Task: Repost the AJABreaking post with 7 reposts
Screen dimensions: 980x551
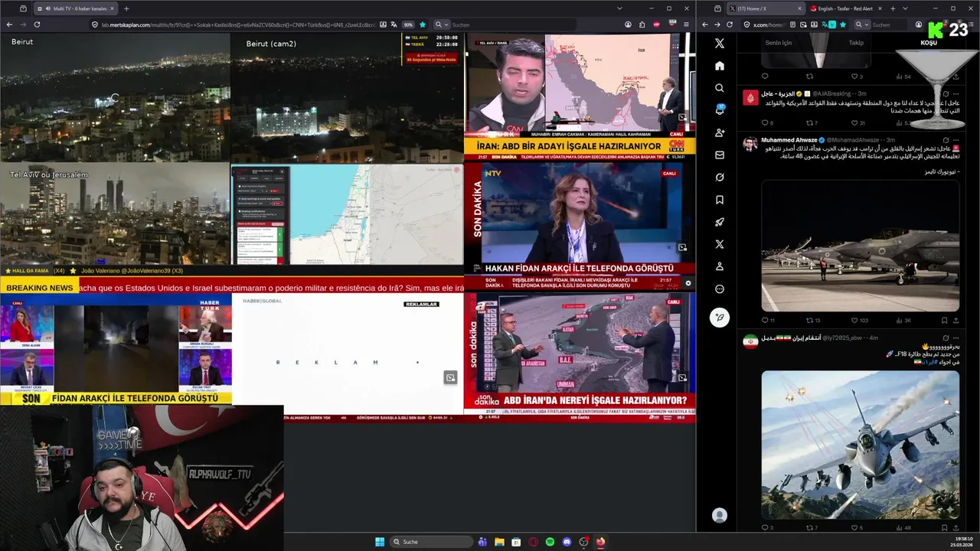Action: (809, 122)
